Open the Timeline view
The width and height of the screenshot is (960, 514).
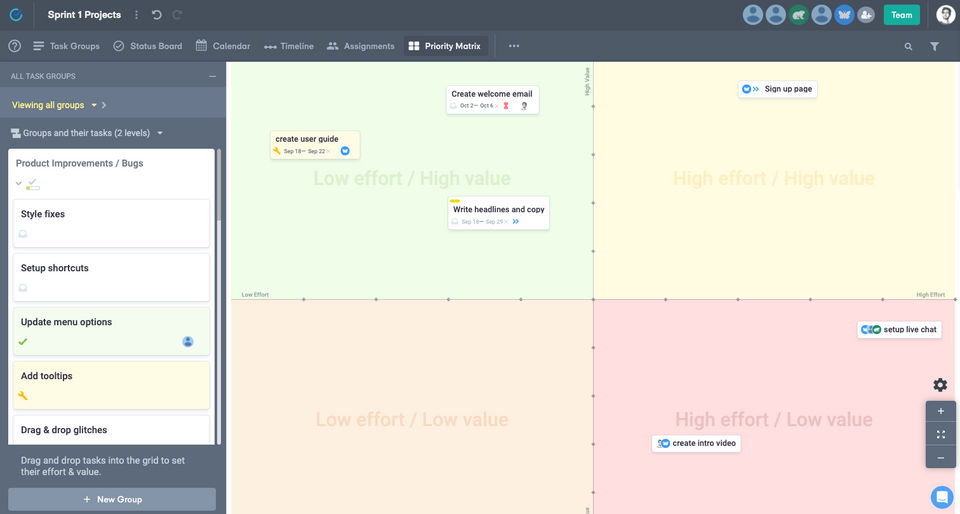288,46
